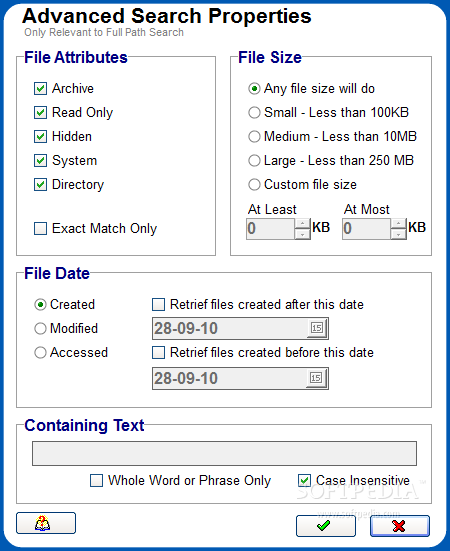Decrease the At Most size spinner
450x551 pixels.
pos(398,234)
